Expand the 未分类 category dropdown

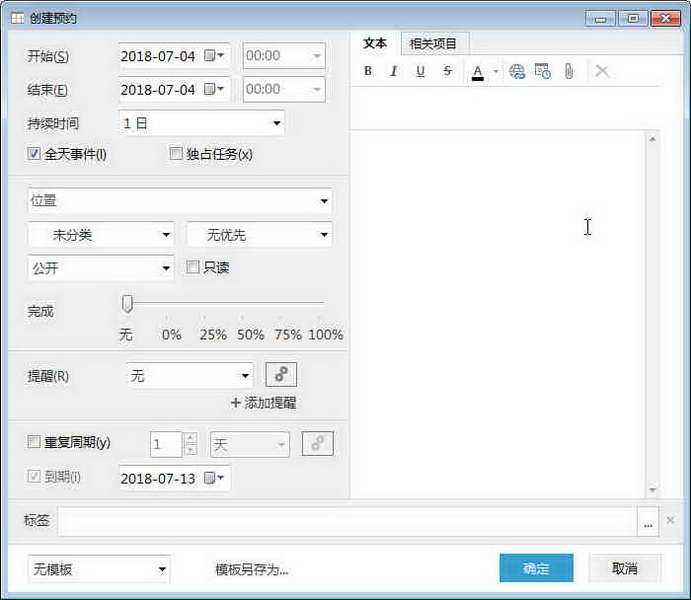coord(100,235)
